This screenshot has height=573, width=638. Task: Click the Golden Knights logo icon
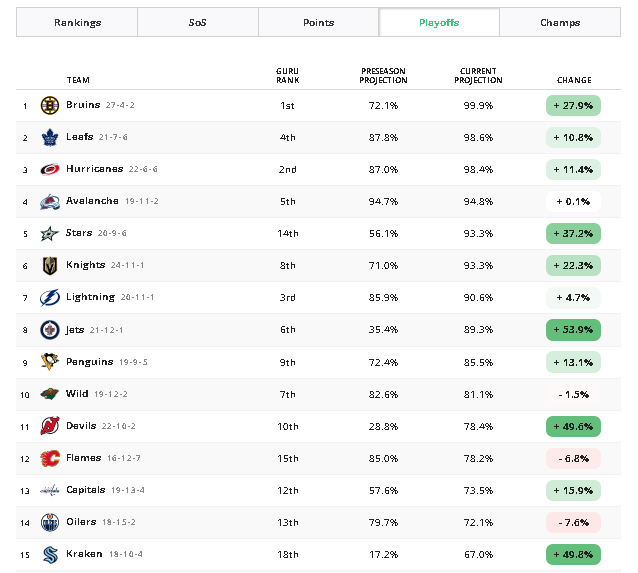[x=50, y=265]
